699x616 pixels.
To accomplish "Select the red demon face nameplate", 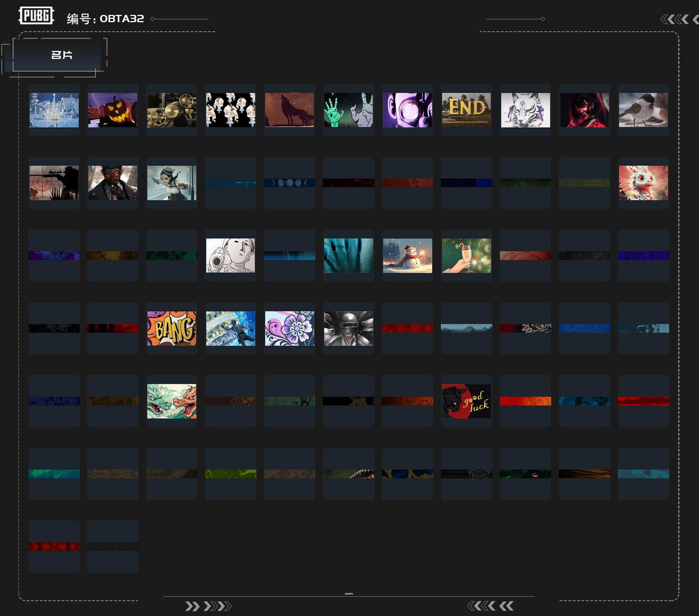I will pyautogui.click(x=585, y=110).
